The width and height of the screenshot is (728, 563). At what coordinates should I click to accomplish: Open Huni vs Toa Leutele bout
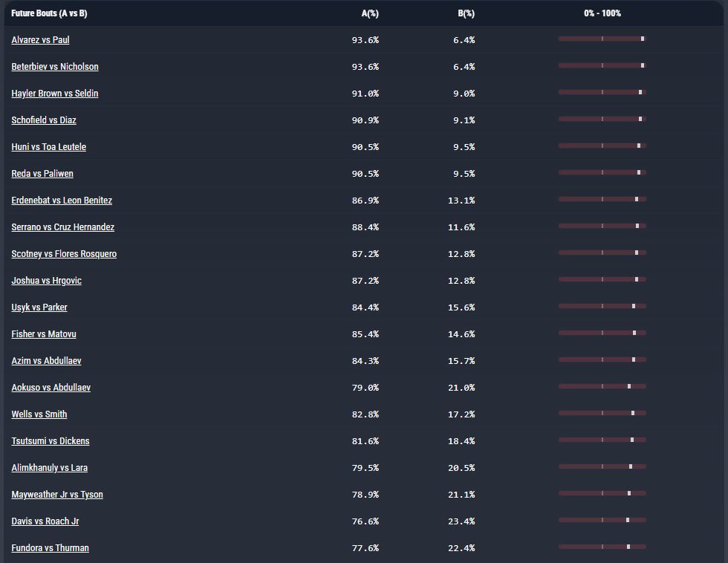(48, 147)
